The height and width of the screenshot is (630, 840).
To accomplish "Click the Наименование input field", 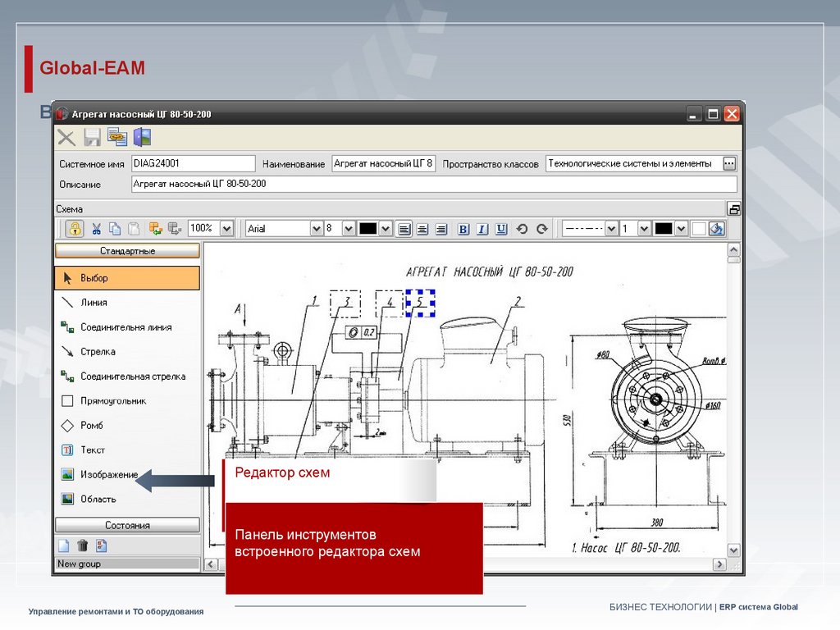I will (384, 163).
